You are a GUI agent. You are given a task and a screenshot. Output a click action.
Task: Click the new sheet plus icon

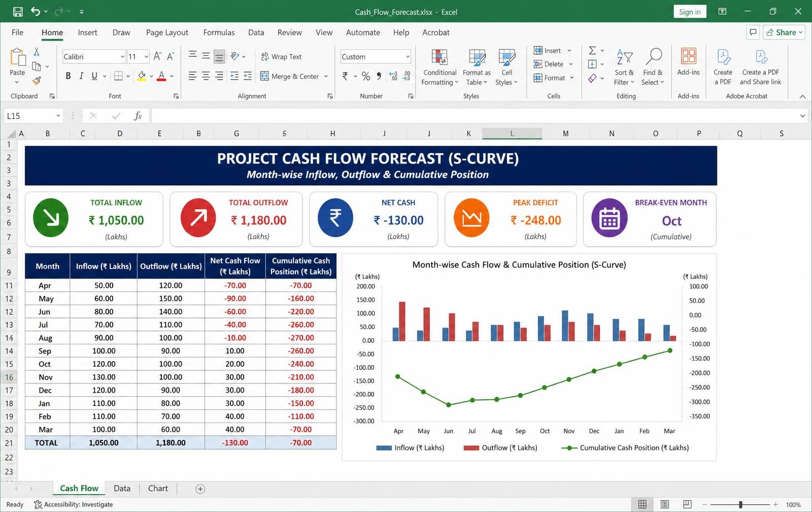(200, 489)
